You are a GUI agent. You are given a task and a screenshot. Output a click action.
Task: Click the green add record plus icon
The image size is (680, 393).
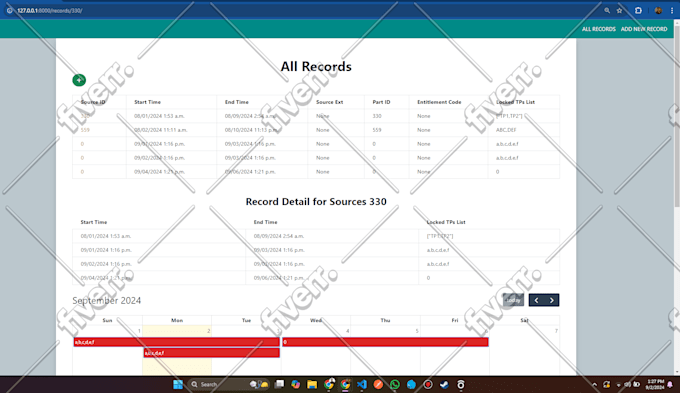[x=79, y=80]
